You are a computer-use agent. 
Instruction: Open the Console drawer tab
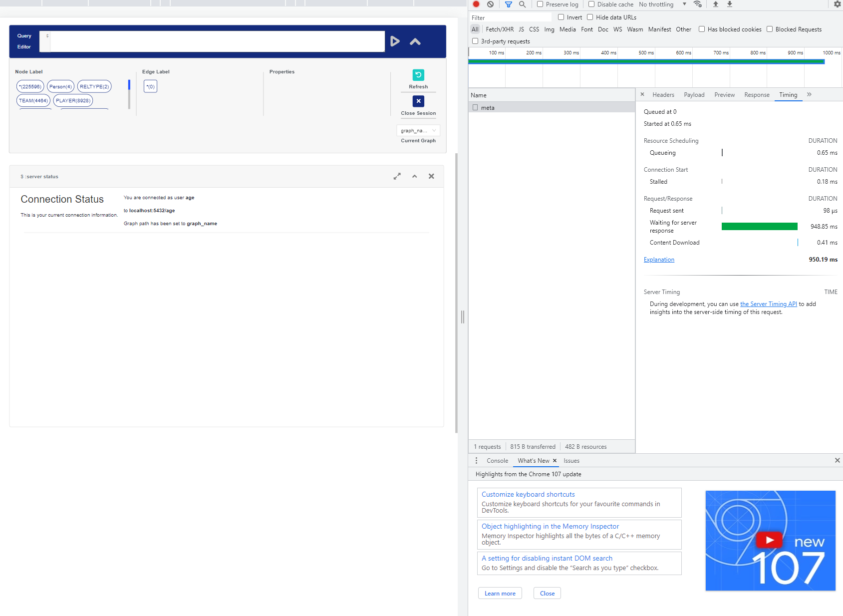498,461
